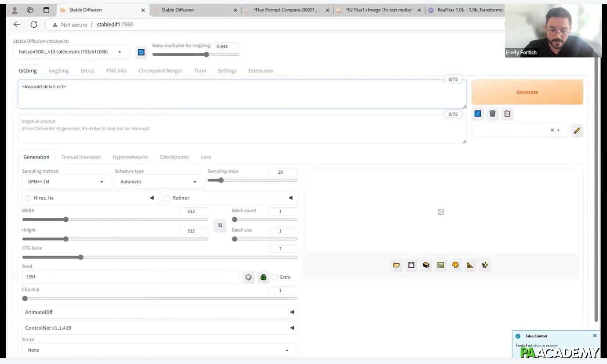This screenshot has height=364, width=607.
Task: Open the browser profile icon
Action: point(15,10)
